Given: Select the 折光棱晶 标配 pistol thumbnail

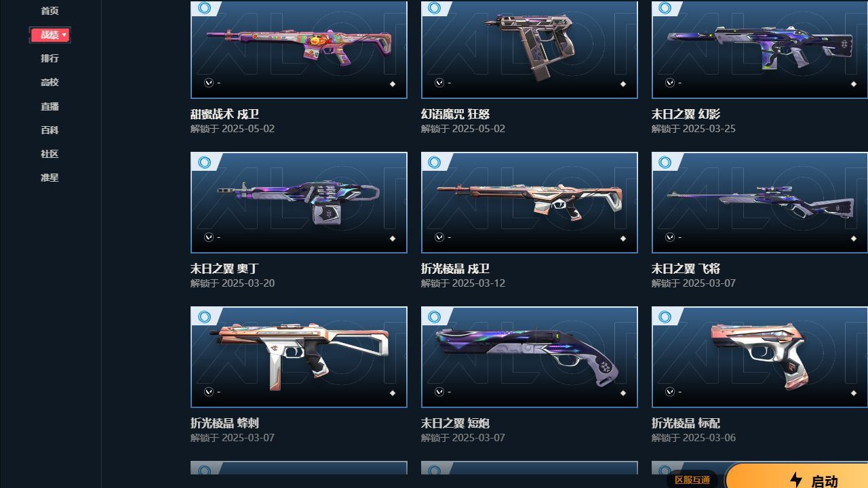Looking at the screenshot, I should 759,357.
